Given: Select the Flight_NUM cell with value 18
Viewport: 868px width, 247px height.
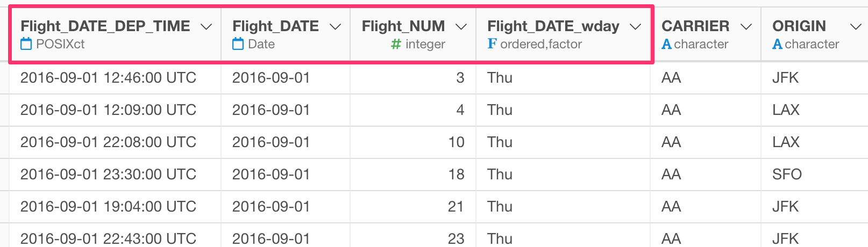Looking at the screenshot, I should click(x=413, y=175).
